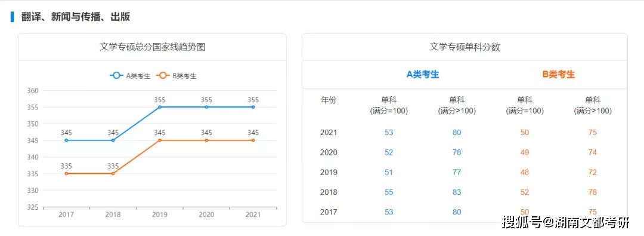Viewport: 644px width, 236px height.
Task: Click the A类考生 table column header
Action: click(x=423, y=75)
